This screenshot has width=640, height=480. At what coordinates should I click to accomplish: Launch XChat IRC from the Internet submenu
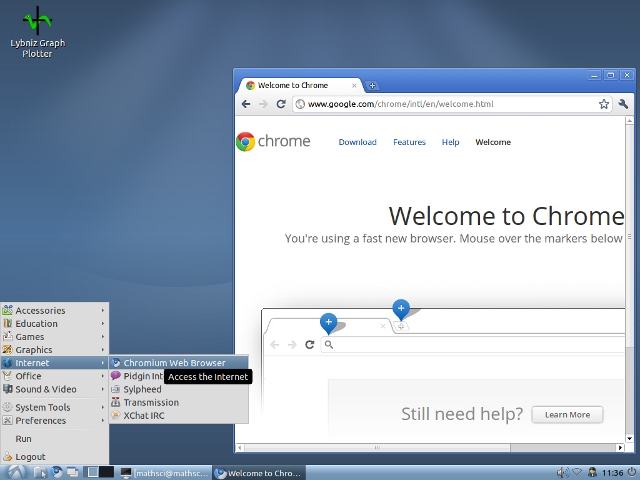click(178, 415)
